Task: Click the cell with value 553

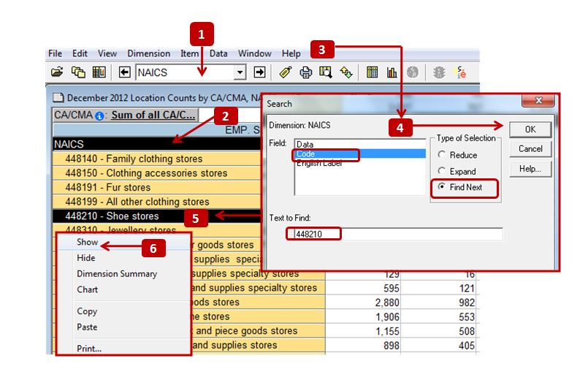Action: click(438, 316)
